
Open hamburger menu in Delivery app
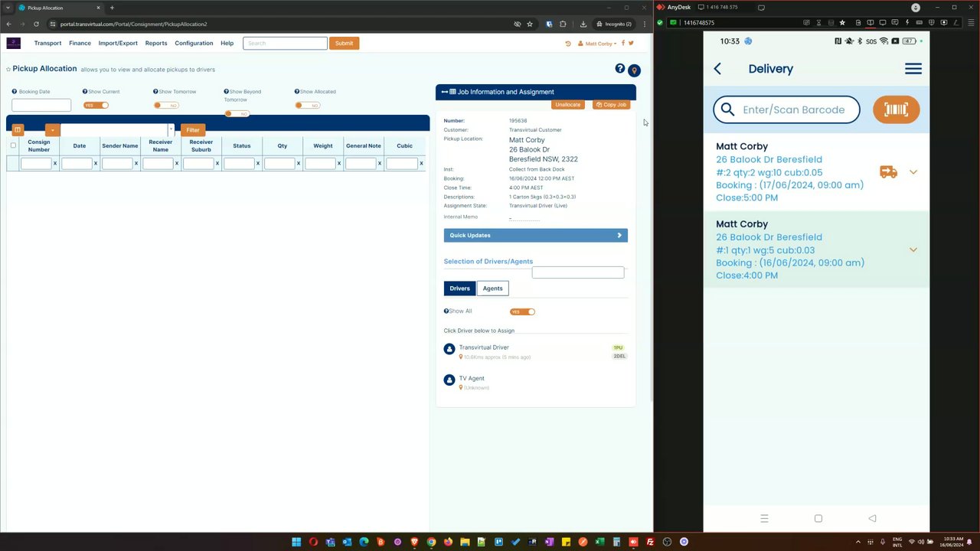tap(913, 69)
